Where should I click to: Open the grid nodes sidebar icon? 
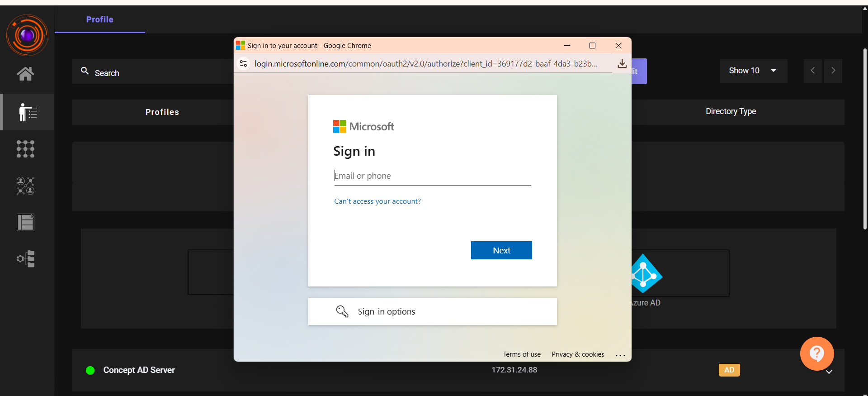(x=25, y=149)
